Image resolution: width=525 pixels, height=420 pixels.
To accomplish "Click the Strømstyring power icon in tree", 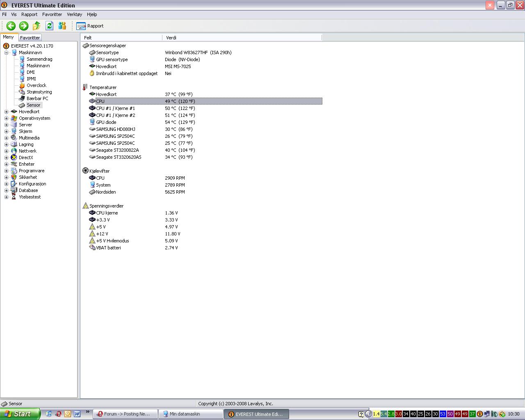I will (22, 92).
